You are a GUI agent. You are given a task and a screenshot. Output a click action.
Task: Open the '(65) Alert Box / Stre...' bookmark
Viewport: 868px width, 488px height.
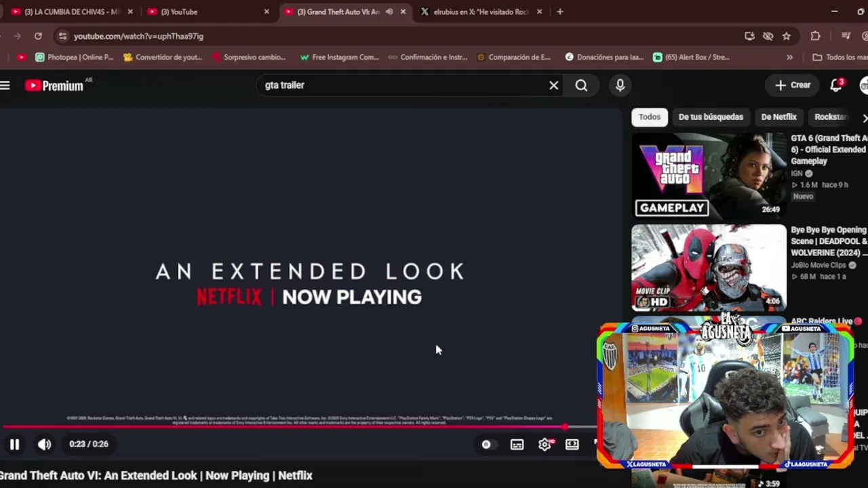[x=692, y=58]
